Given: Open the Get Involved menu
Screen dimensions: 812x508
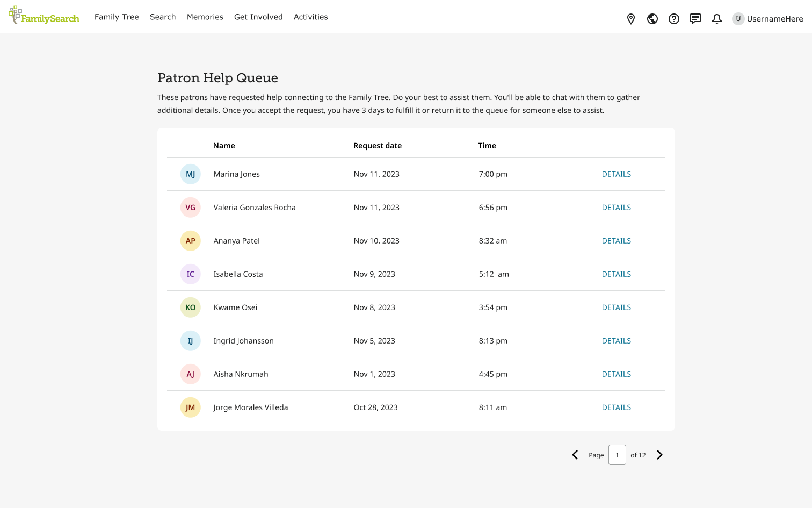Looking at the screenshot, I should point(258,17).
